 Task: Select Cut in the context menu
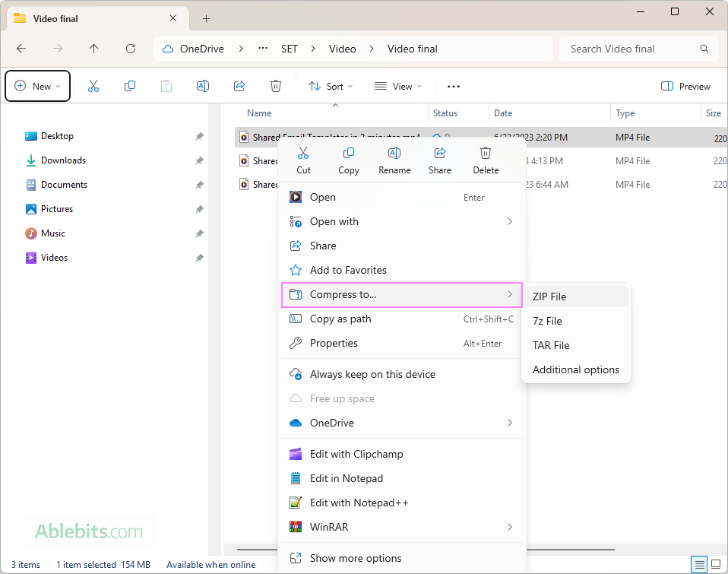pos(303,160)
